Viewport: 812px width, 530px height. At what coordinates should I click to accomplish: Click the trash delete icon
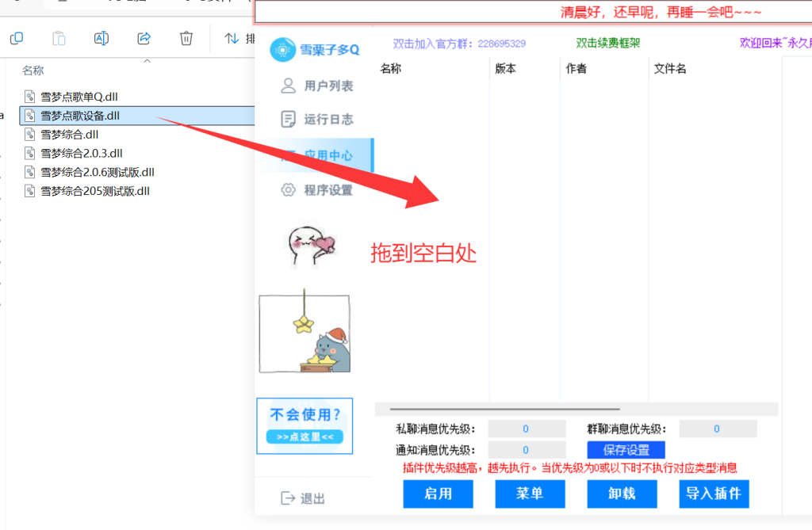(186, 38)
